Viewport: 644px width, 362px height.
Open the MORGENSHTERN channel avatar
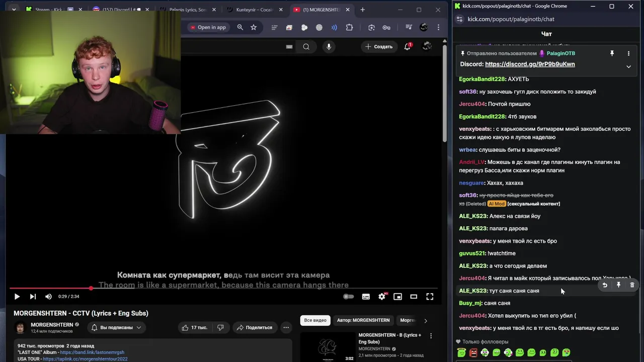20,328
